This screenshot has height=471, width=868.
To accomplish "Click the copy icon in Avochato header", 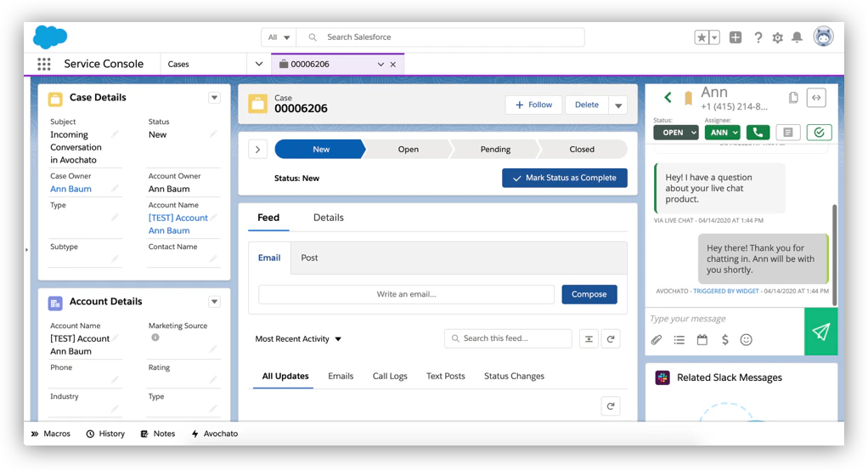I will (793, 98).
